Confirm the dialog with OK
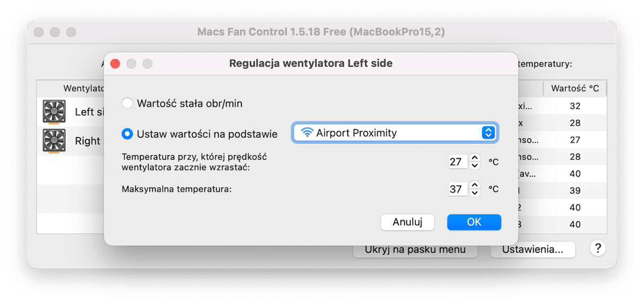The height and width of the screenshot is (302, 644). coord(473,222)
